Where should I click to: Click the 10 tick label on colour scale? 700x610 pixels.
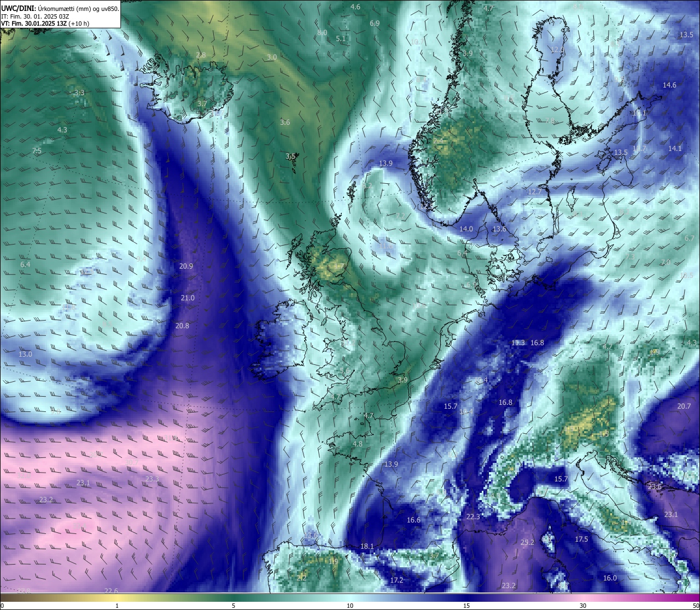click(350, 606)
